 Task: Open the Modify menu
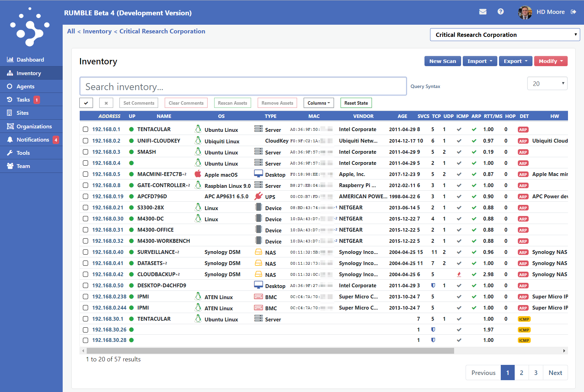click(x=551, y=61)
